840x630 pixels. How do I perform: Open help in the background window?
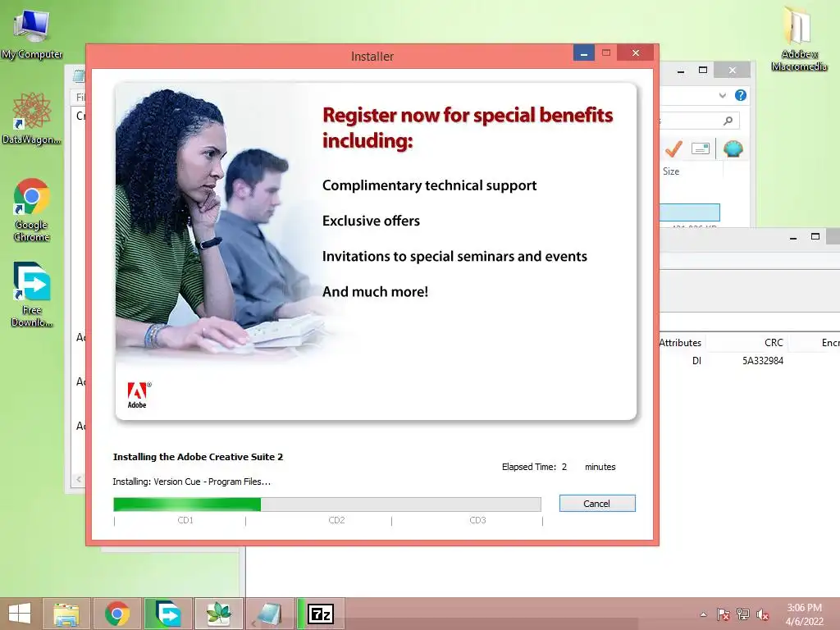[x=741, y=95]
